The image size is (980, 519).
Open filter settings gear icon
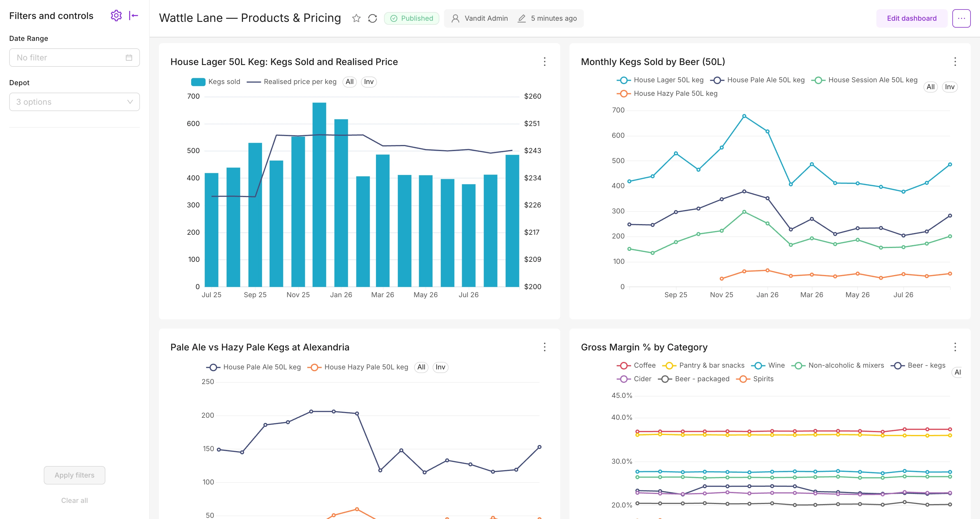pyautogui.click(x=116, y=16)
